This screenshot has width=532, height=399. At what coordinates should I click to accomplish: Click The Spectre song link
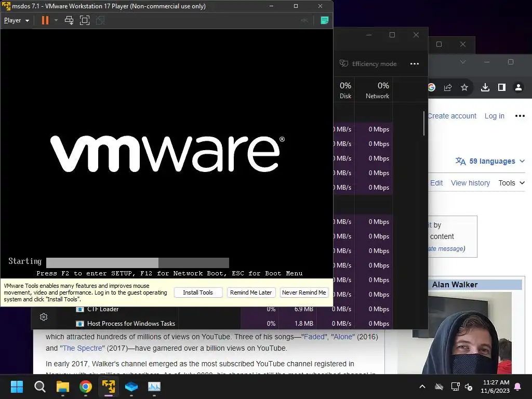(x=83, y=349)
